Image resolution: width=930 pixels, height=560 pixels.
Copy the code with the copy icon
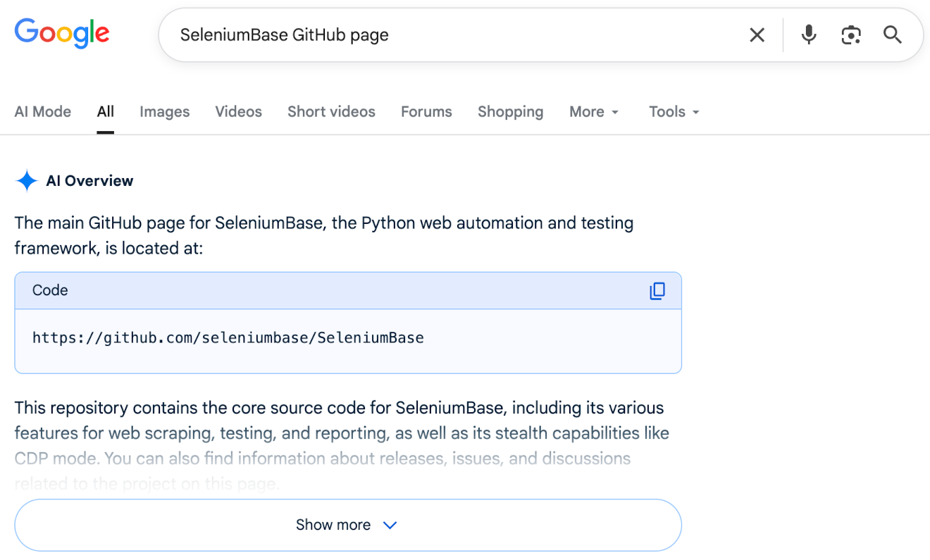657,290
